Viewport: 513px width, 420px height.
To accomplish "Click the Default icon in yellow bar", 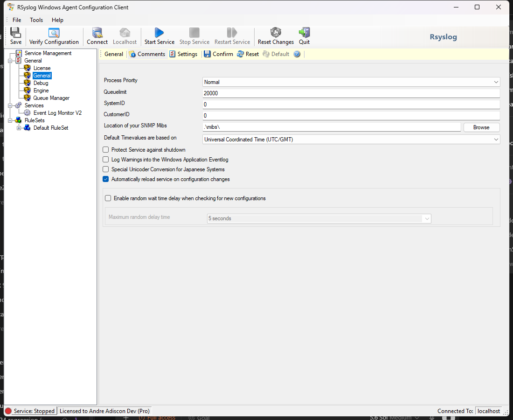I will 266,54.
